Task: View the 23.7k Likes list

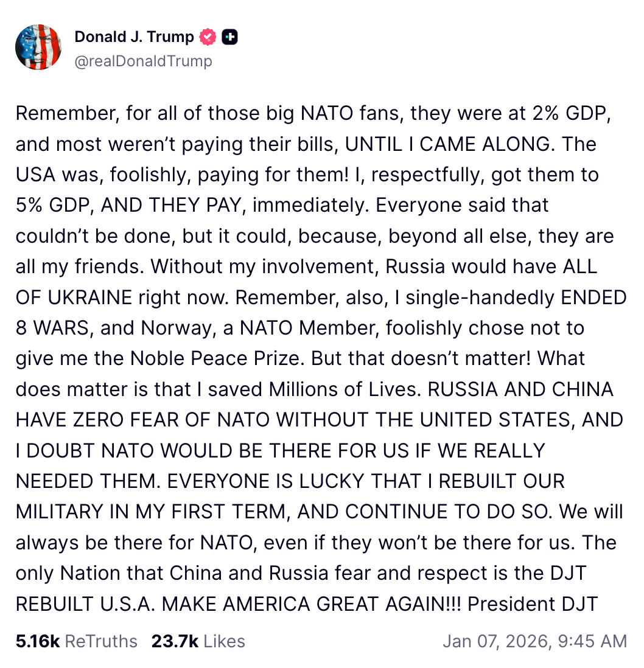Action: (198, 641)
